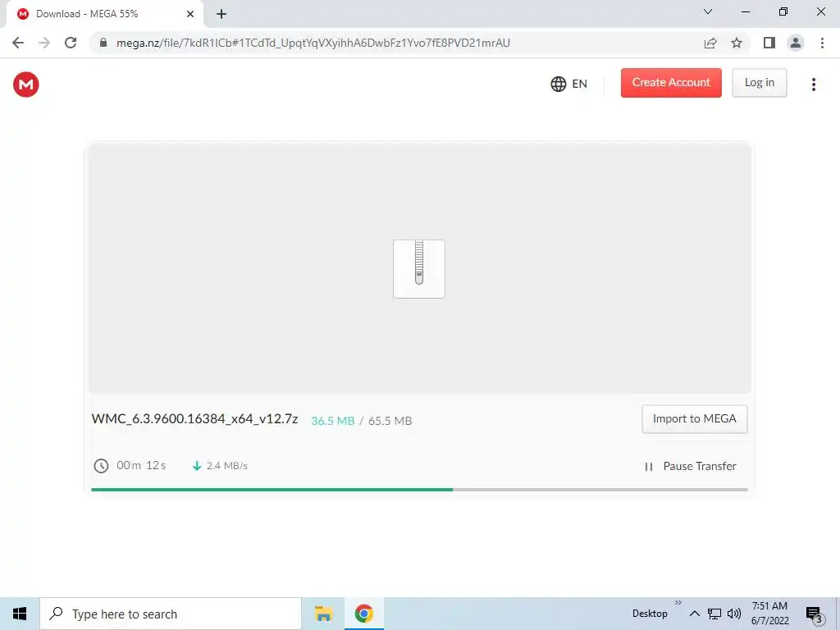Viewport: 840px width, 630px height.
Task: Share this page icon in address bar
Action: tap(710, 43)
